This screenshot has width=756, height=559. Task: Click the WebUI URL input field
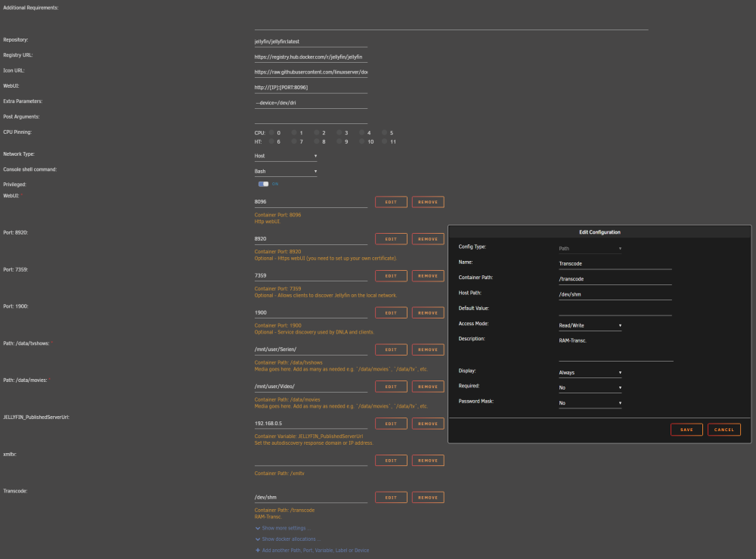311,88
